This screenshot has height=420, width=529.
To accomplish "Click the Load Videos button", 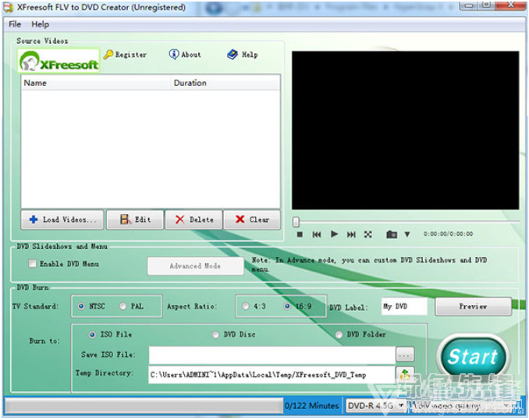I will click(x=62, y=219).
